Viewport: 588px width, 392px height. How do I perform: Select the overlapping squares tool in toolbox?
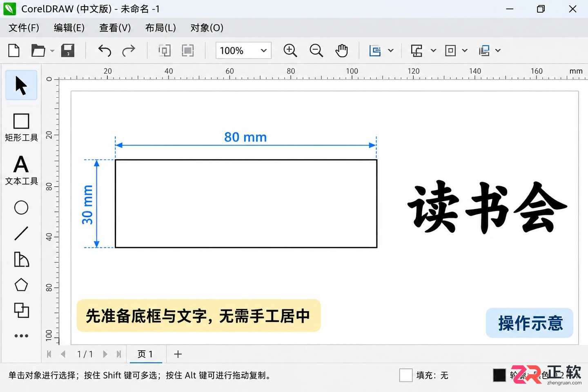pos(21,310)
